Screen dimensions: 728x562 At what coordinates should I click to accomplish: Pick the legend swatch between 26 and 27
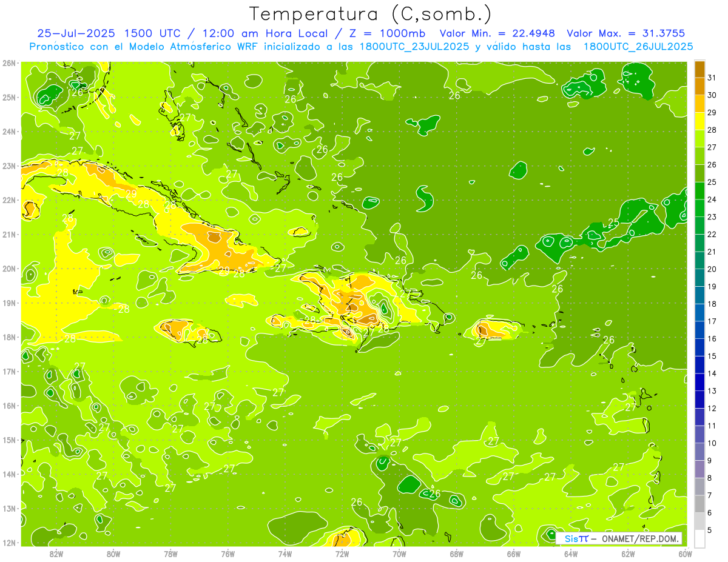[x=699, y=156]
